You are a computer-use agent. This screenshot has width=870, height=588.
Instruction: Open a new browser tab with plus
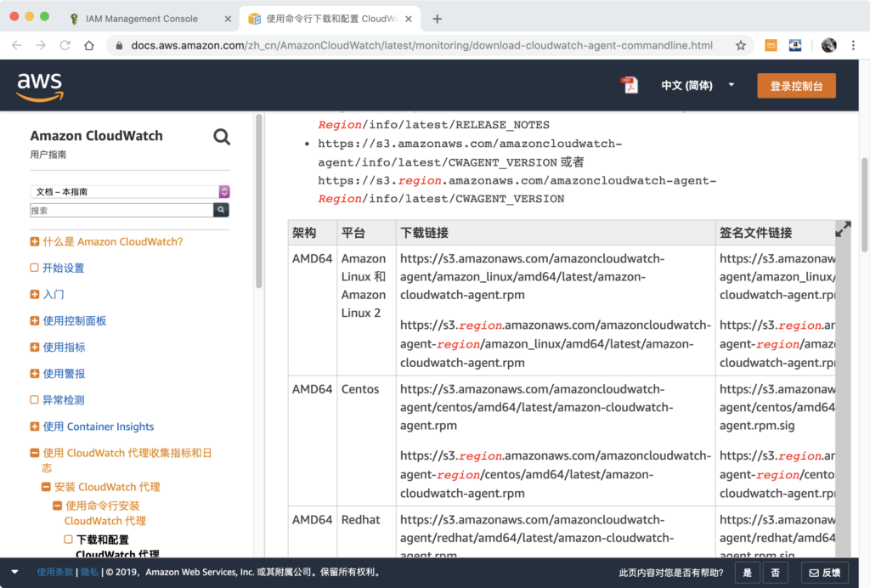point(438,19)
